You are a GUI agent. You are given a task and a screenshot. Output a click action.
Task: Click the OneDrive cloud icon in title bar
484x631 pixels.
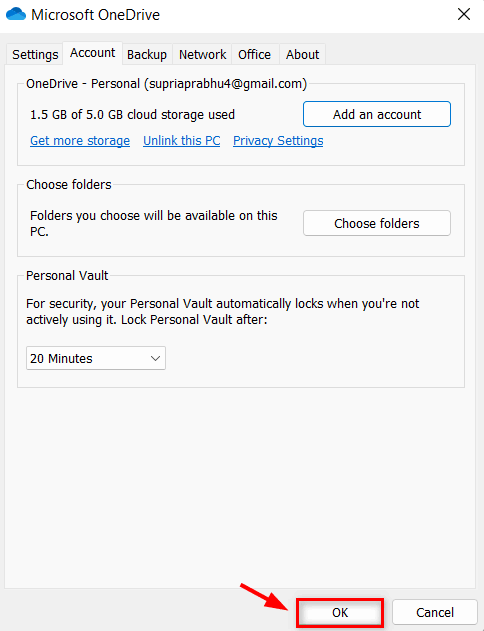point(16,14)
